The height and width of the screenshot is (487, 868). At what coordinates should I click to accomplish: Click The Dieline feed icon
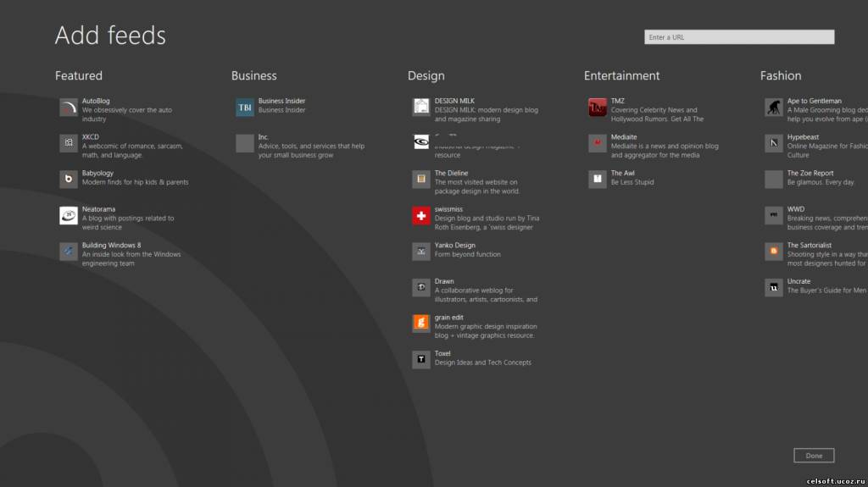pyautogui.click(x=421, y=180)
